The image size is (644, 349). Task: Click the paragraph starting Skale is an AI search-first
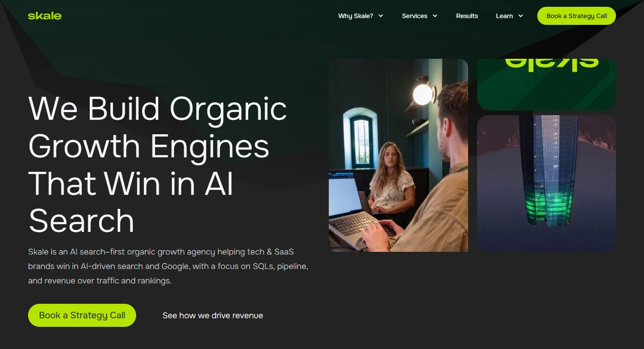[168, 266]
